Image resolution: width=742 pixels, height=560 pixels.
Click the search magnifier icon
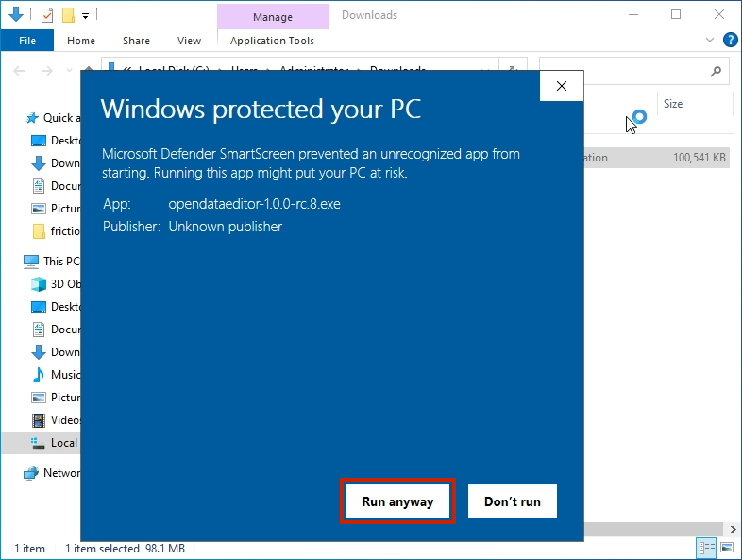716,71
